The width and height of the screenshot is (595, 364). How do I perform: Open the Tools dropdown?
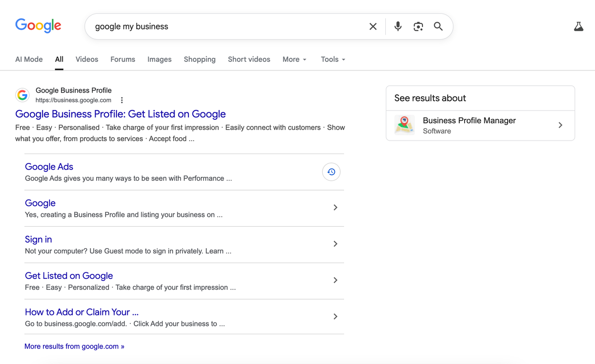tap(332, 59)
